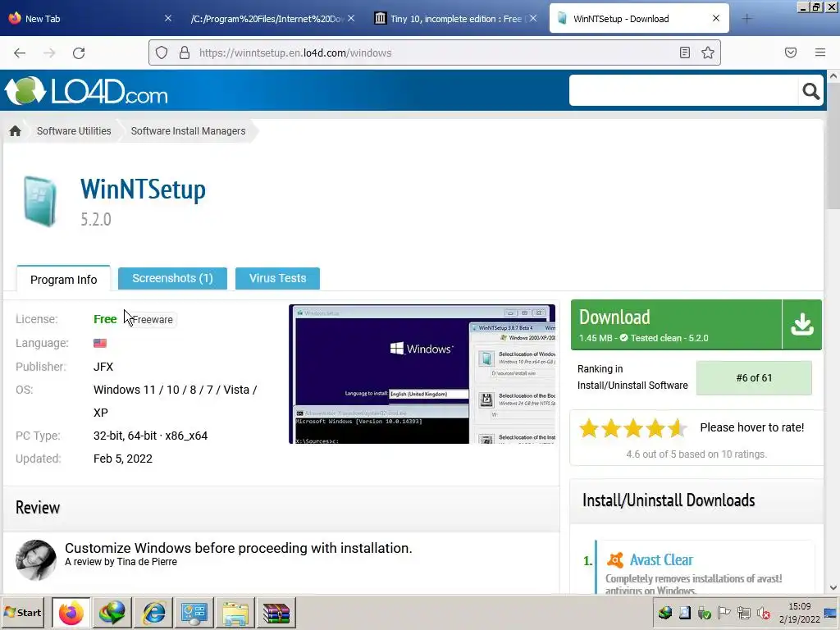Screen dimensions: 840x630
Task: Go to home via breadcrumb house icon
Action: pos(15,130)
